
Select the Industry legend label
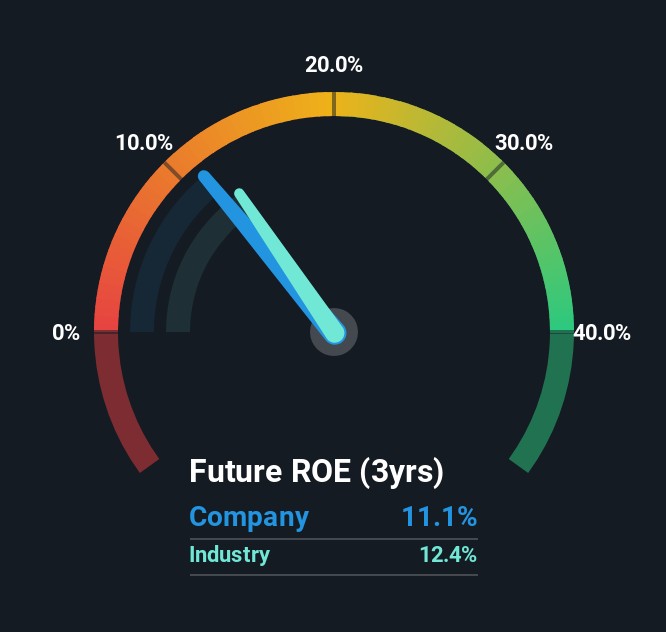230,554
